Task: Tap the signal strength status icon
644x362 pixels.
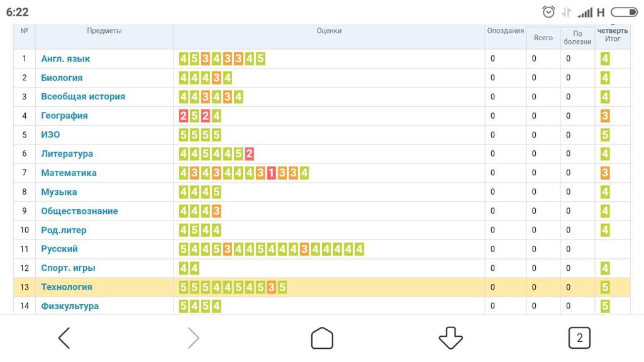Action: pos(585,13)
